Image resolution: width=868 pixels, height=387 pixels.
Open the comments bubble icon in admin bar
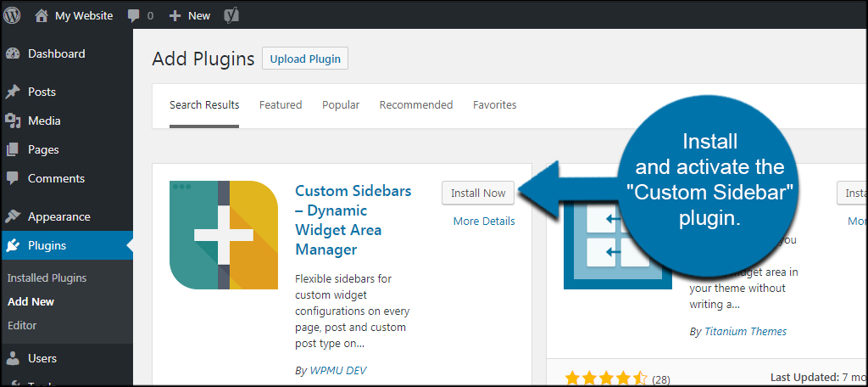pos(133,16)
